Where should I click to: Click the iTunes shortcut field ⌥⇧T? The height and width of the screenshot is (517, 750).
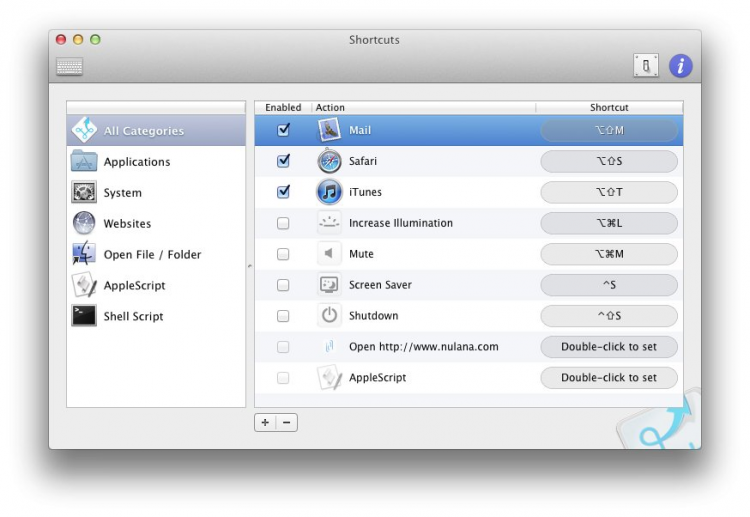609,192
